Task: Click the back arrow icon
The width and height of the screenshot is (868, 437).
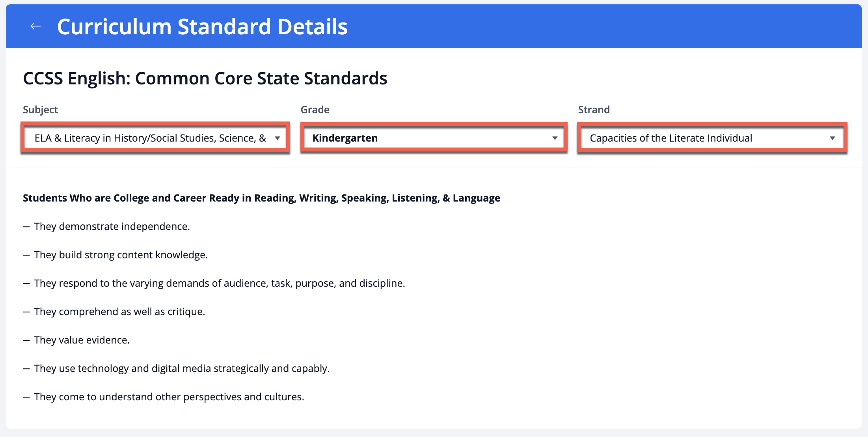Action: (35, 26)
